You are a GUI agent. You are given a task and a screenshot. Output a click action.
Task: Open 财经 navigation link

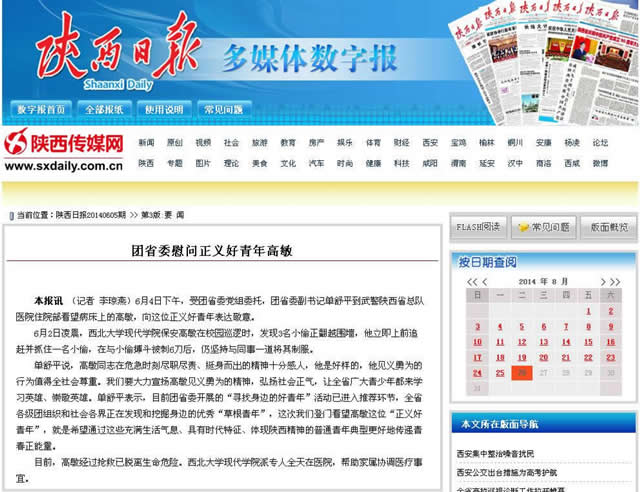402,142
